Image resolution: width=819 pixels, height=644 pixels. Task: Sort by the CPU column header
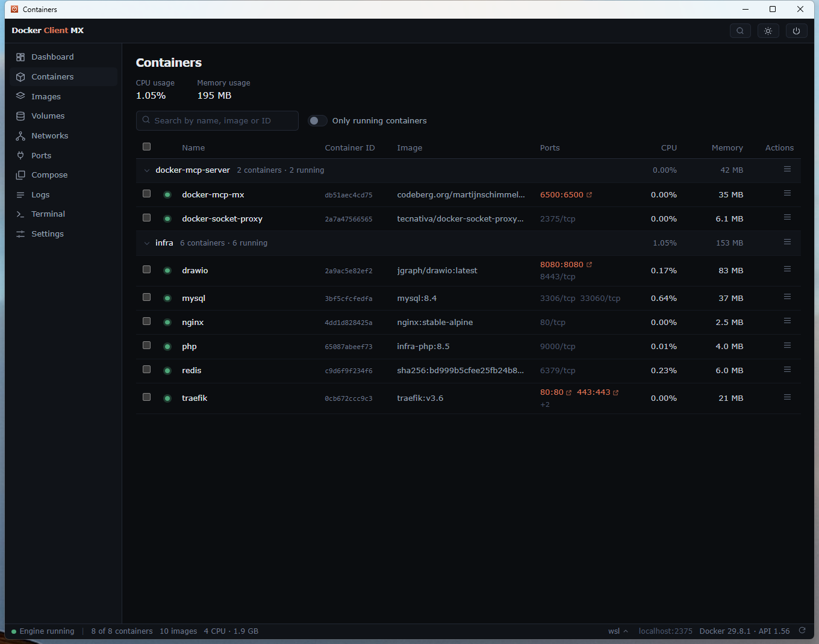[x=669, y=148]
